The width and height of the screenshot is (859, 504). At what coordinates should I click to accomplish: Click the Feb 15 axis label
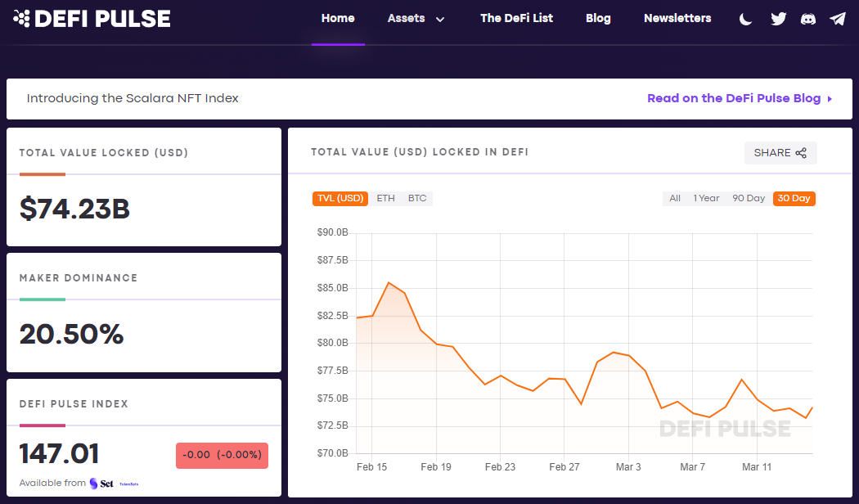(x=371, y=467)
